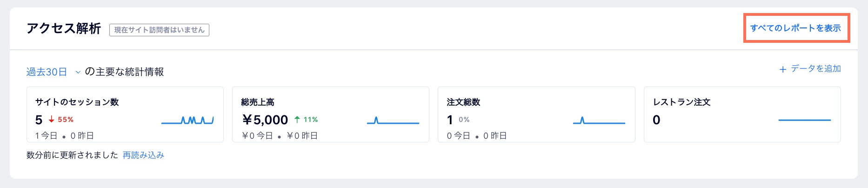Open the レストラン注文 card title
The height and width of the screenshot is (188, 868).
coord(681,102)
